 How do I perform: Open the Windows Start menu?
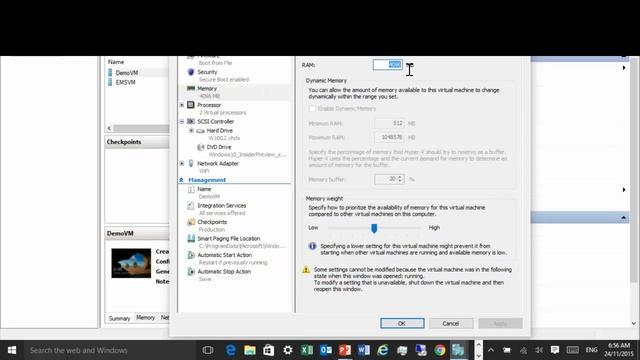pyautogui.click(x=12, y=350)
